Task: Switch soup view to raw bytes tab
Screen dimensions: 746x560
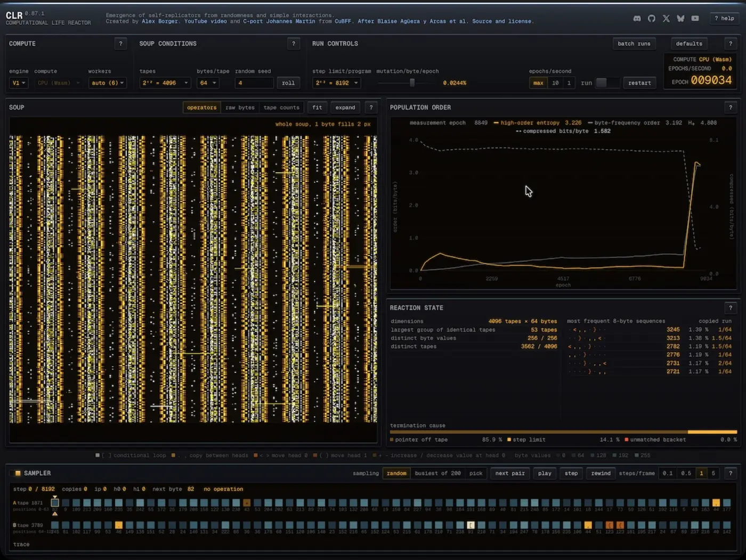Action: click(240, 108)
